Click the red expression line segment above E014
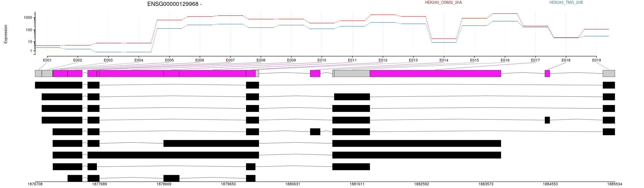This screenshot has width=644, height=188. [444, 39]
